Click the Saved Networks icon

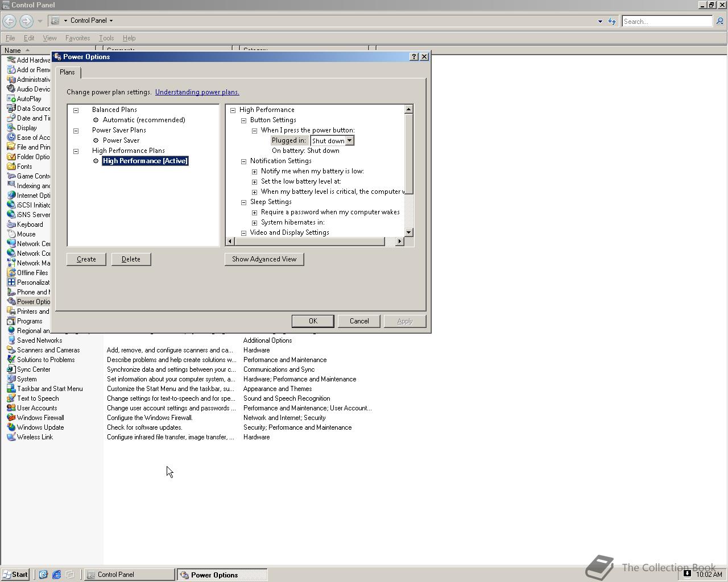pyautogui.click(x=11, y=340)
